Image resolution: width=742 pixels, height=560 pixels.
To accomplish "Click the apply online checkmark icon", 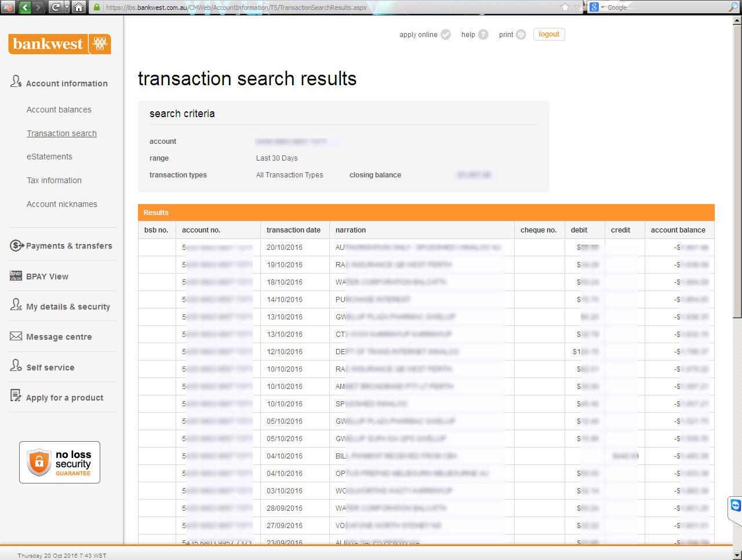I will [446, 34].
